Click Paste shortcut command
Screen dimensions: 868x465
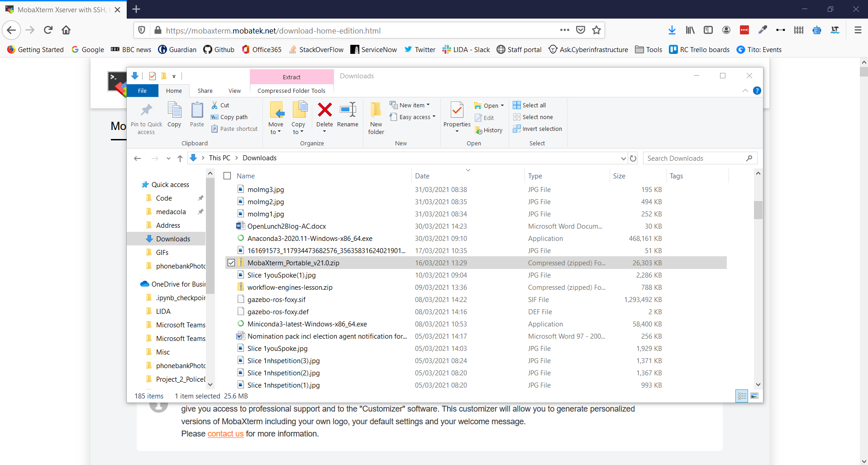click(x=234, y=129)
